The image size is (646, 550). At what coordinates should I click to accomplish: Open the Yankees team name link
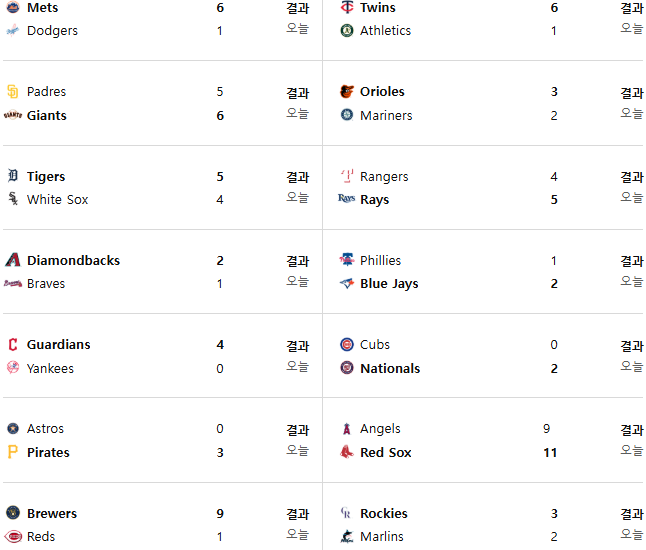click(x=50, y=368)
